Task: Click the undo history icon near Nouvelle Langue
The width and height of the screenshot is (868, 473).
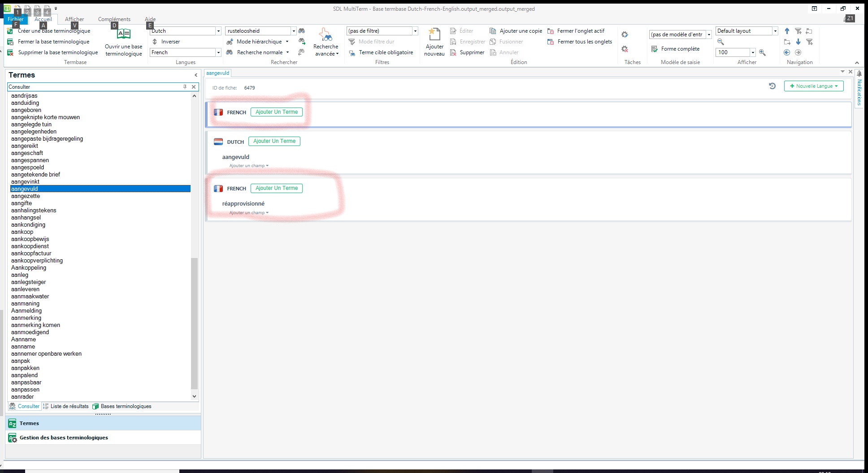Action: (772, 86)
